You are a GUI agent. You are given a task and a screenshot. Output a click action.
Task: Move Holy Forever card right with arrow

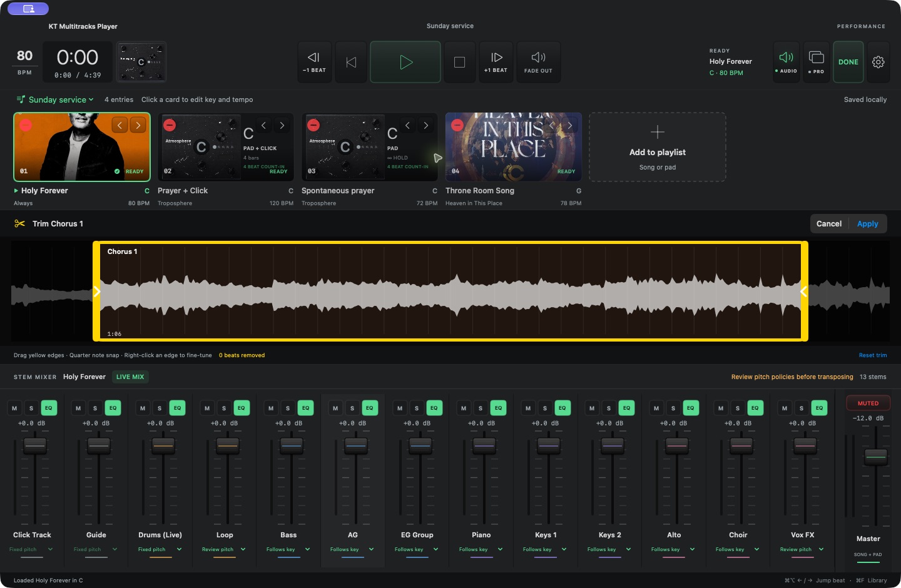[x=138, y=125]
